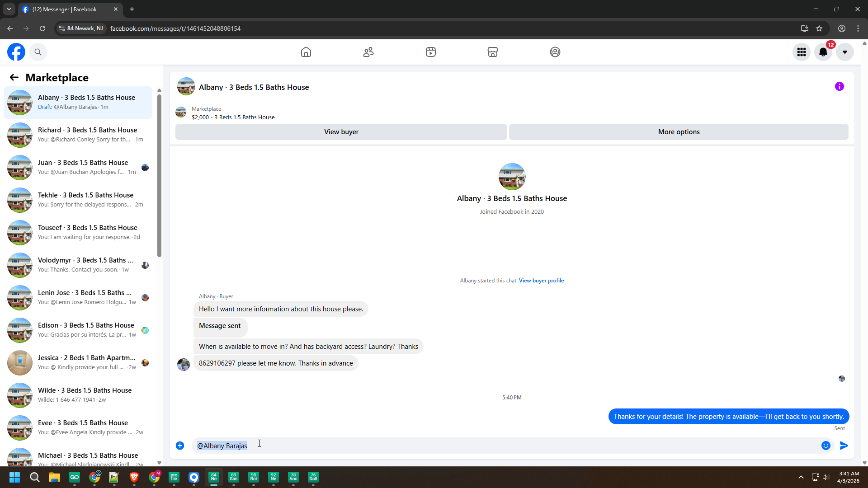This screenshot has width=868, height=488.
Task: Click the 'Hello I want more information' message
Action: (x=281, y=309)
